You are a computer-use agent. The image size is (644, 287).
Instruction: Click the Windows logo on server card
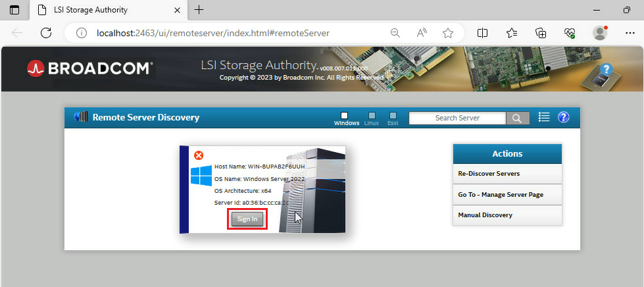point(201,176)
